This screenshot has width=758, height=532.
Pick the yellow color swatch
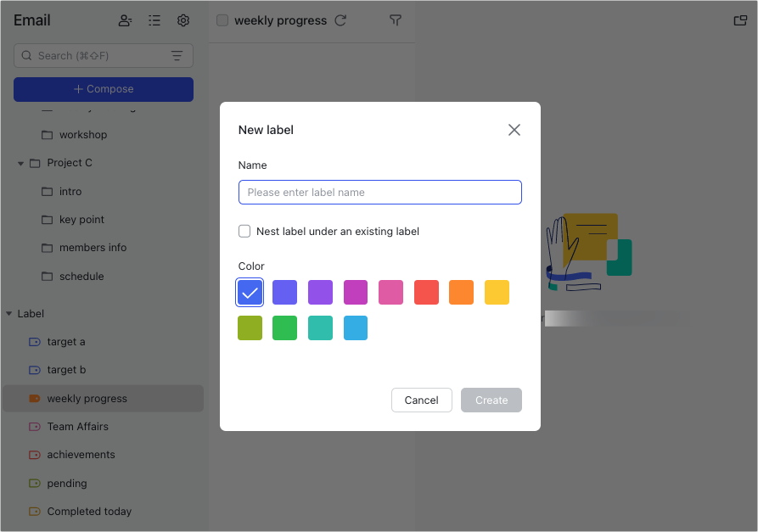point(496,292)
